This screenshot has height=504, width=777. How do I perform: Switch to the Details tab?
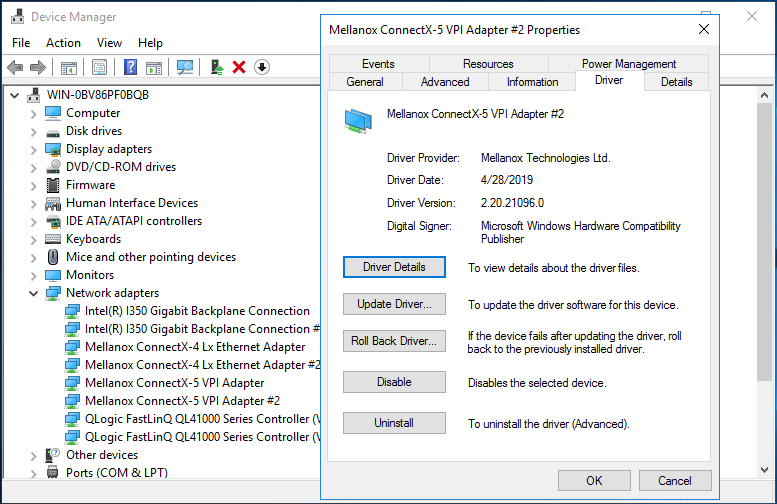point(676,82)
